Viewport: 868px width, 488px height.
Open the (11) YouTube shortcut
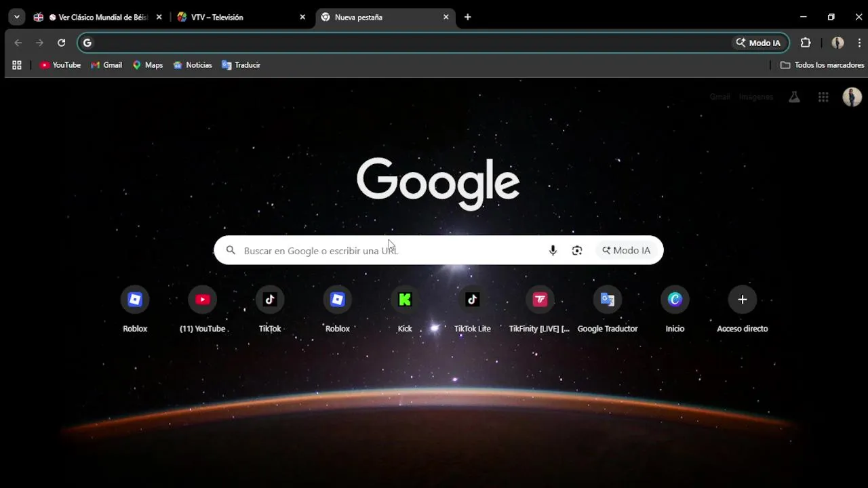[x=202, y=309]
